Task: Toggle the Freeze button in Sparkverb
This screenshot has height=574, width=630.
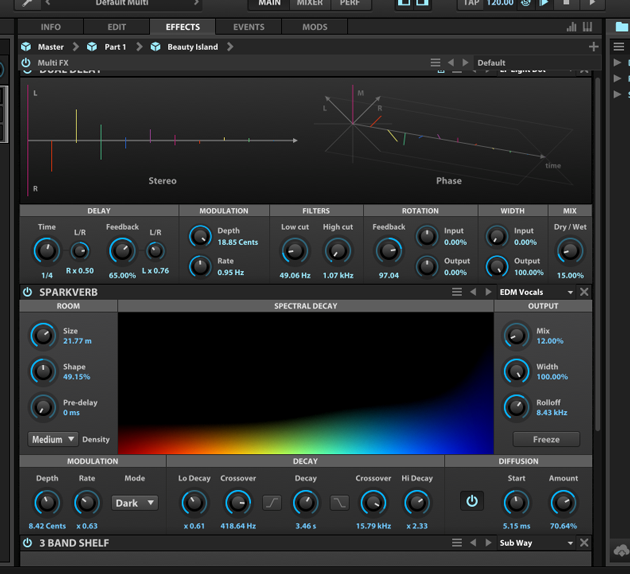Action: (x=546, y=439)
